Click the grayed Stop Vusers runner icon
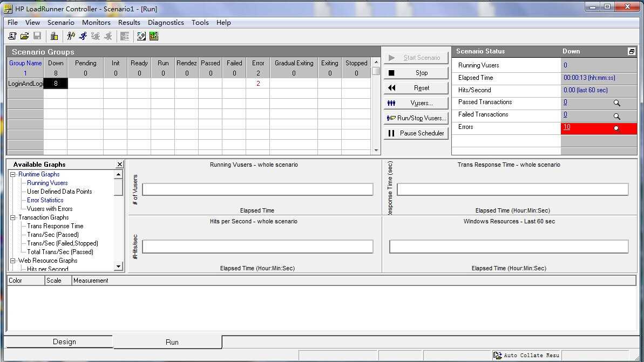The image size is (644, 362). (x=108, y=36)
